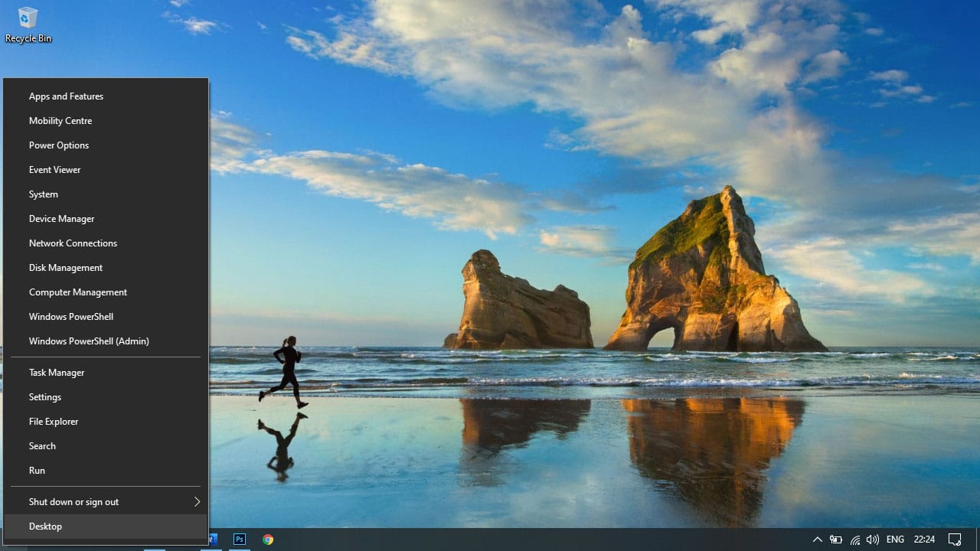Launch Photoshop from the taskbar

tap(240, 540)
